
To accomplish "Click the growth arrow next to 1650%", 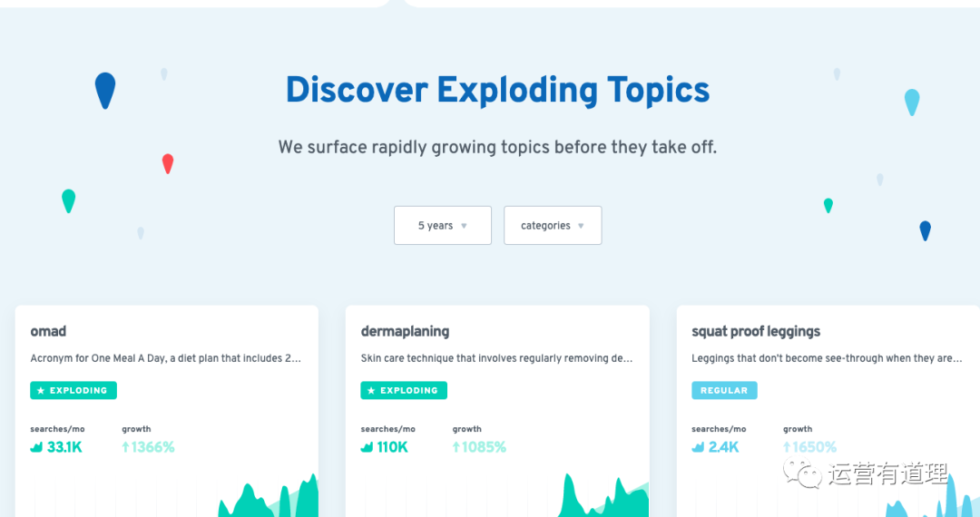I will [x=786, y=447].
